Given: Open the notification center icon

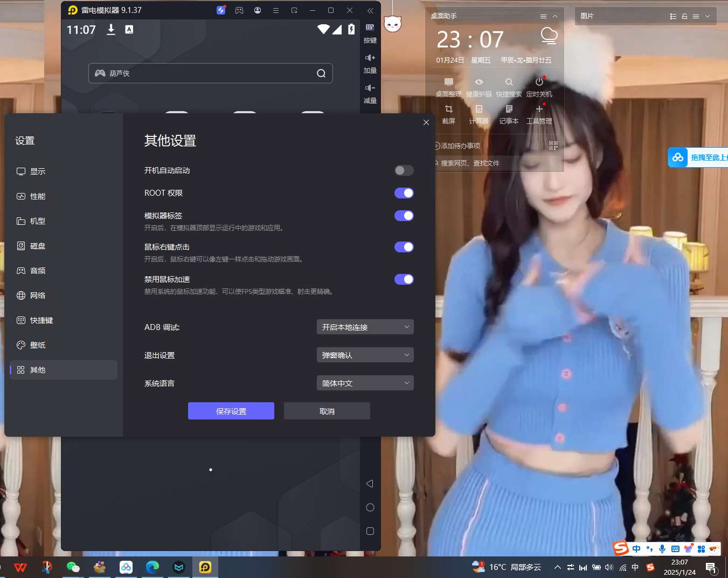Looking at the screenshot, I should [711, 568].
